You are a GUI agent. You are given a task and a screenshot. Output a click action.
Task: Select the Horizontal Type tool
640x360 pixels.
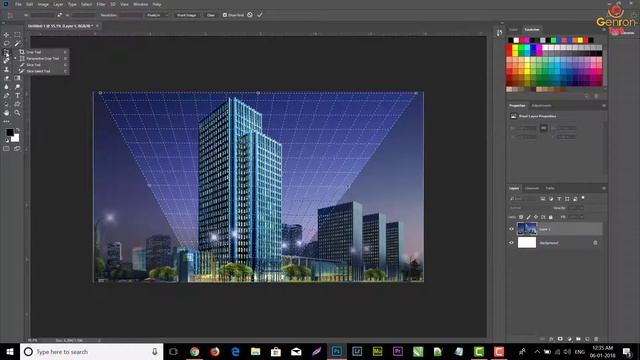point(17,96)
